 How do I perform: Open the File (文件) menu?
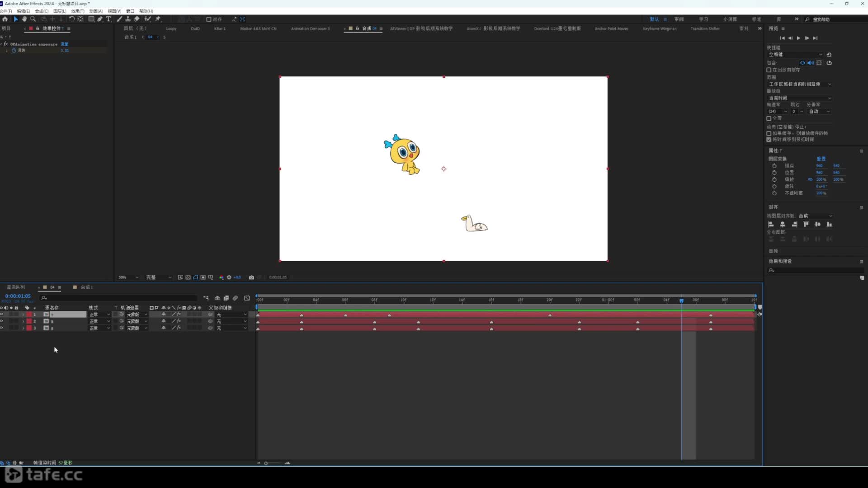point(6,11)
